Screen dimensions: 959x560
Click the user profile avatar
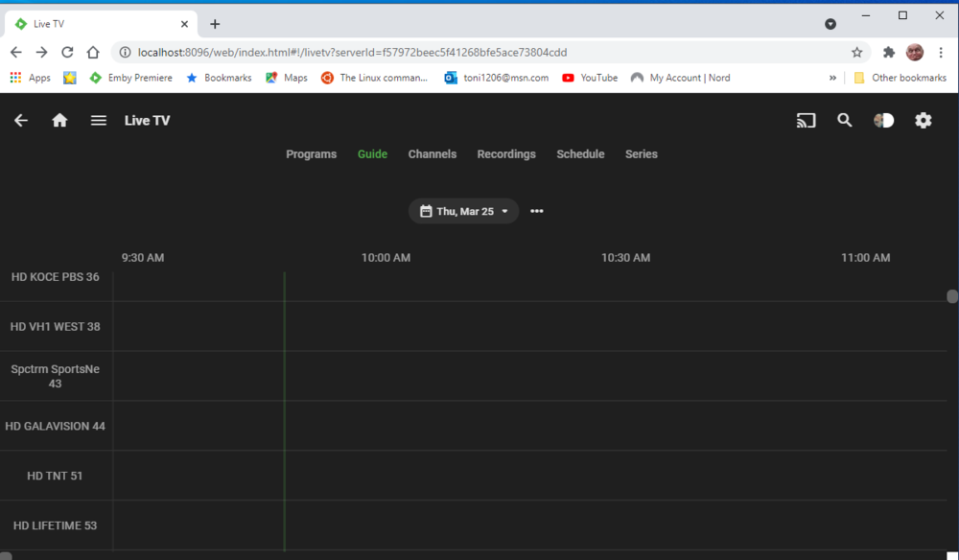click(x=883, y=120)
